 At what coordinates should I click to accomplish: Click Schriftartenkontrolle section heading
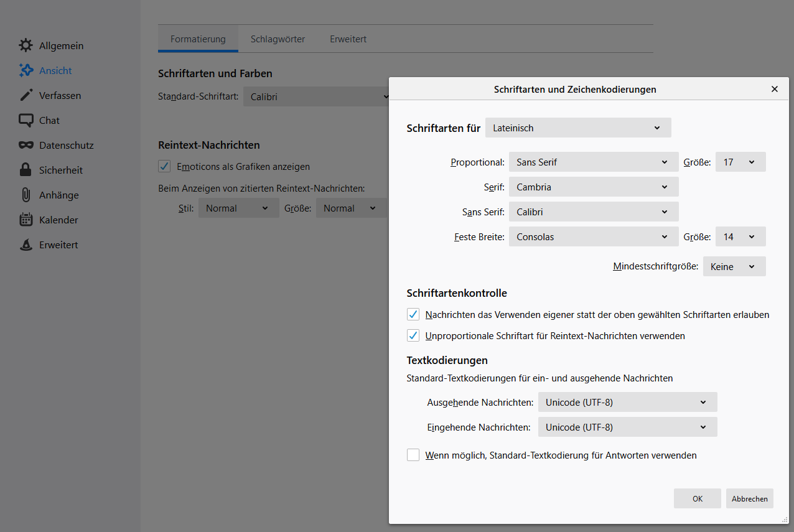[x=457, y=292]
